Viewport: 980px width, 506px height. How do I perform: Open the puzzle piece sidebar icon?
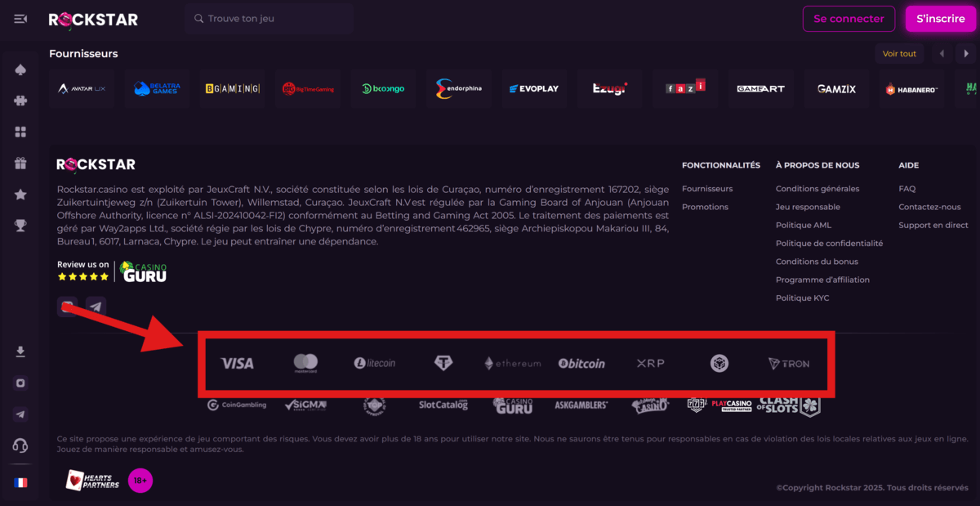coord(20,101)
